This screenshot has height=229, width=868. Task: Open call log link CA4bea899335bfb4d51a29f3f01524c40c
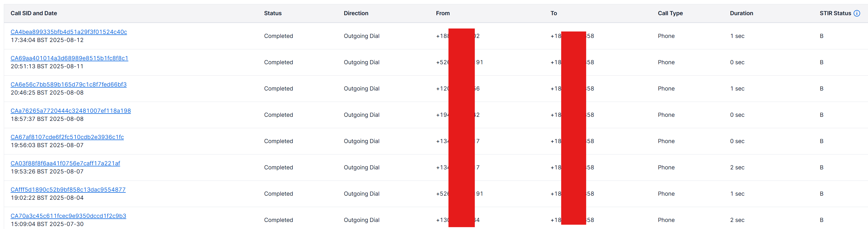click(x=69, y=32)
